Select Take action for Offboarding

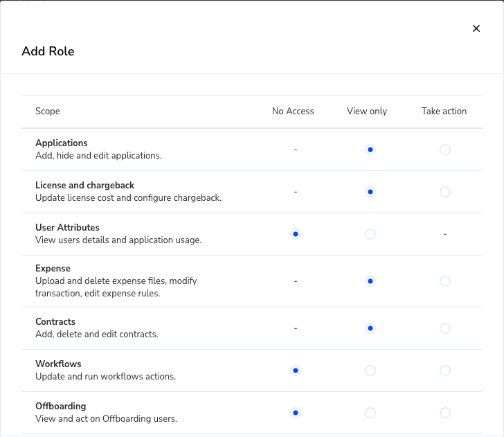pos(445,413)
